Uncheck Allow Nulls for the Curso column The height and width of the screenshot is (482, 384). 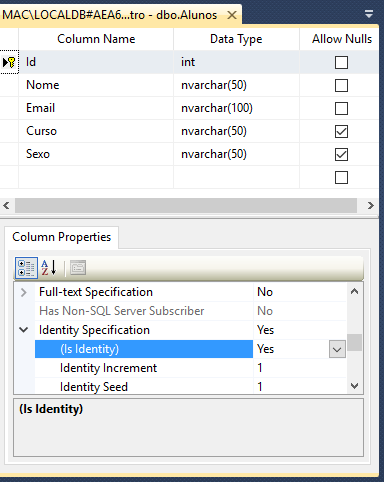tap(341, 131)
